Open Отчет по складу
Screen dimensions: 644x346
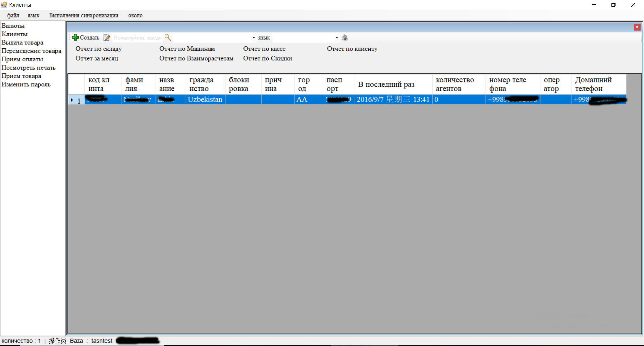(x=99, y=49)
